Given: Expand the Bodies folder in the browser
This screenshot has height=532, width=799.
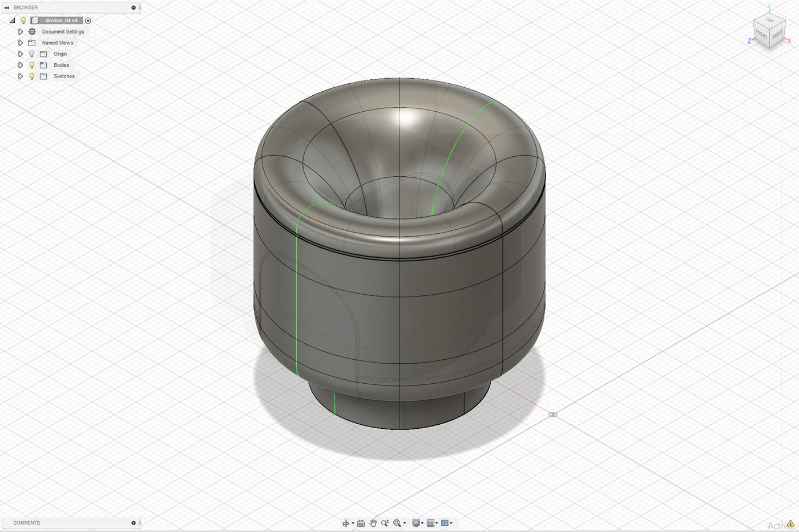Looking at the screenshot, I should tap(21, 65).
